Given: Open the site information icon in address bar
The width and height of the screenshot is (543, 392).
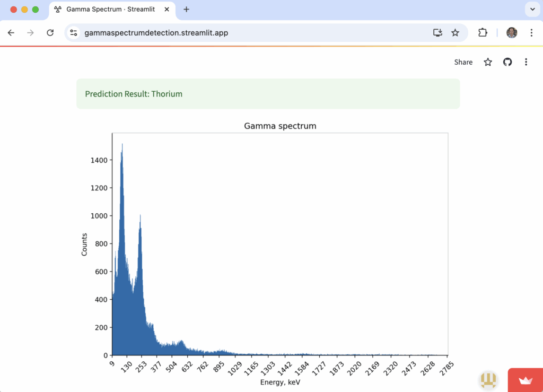Looking at the screenshot, I should [x=73, y=33].
